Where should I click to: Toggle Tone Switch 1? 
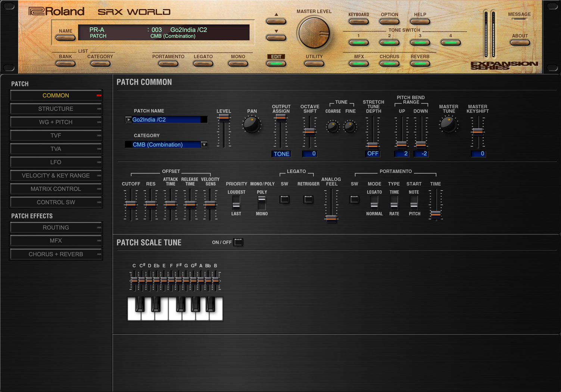coord(358,43)
